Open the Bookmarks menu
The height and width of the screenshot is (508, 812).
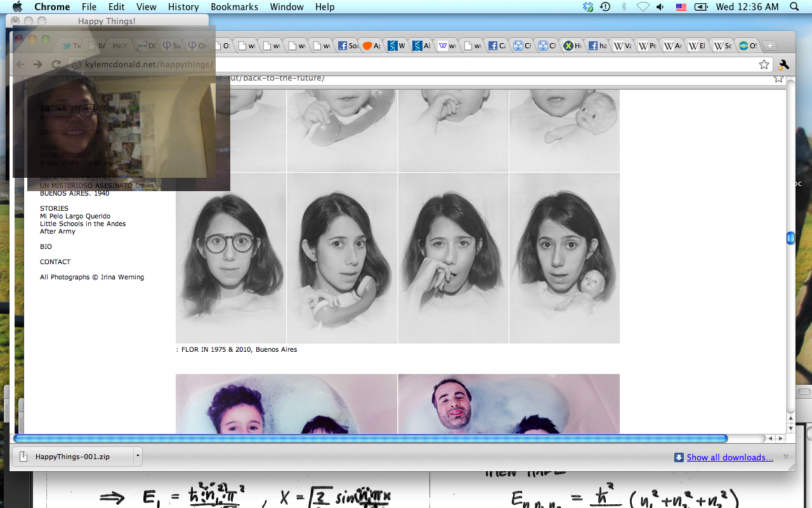[x=234, y=7]
